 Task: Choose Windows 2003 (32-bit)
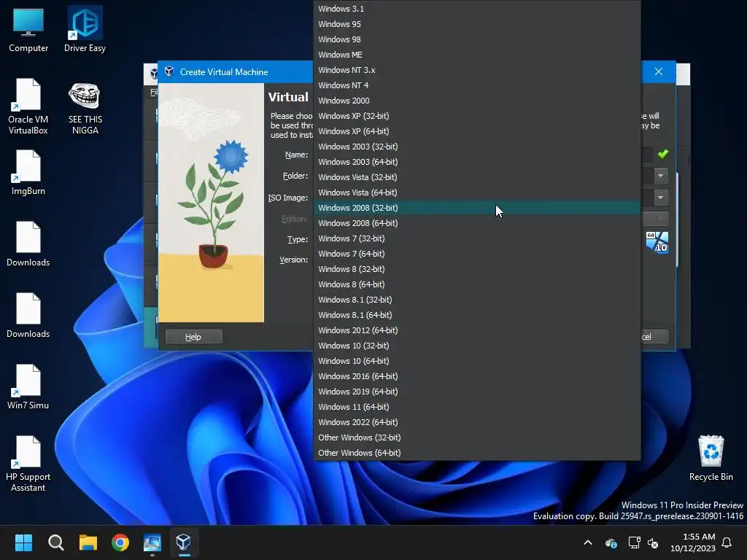point(477,147)
